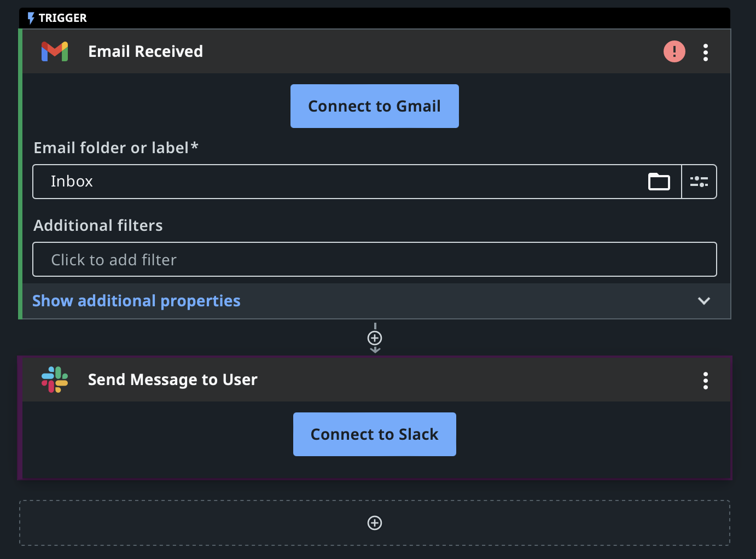This screenshot has height=559, width=756.
Task: Add new step in dashed placeholder box
Action: point(375,523)
